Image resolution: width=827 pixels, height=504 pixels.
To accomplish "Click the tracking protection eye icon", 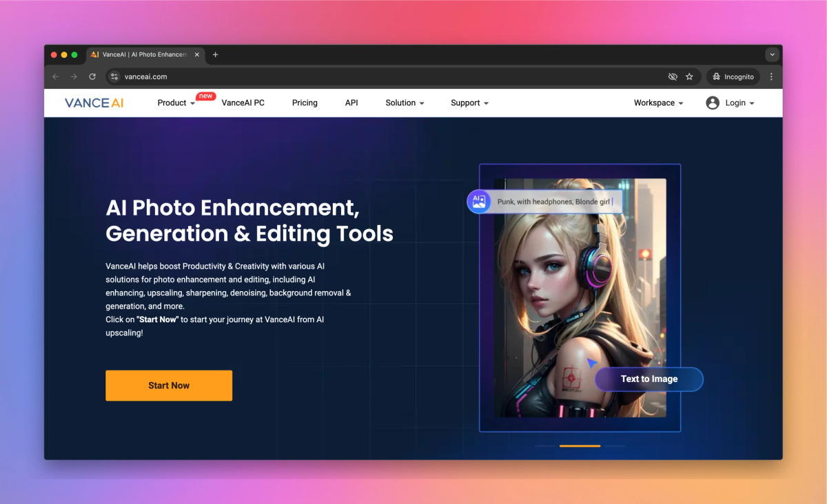I will click(673, 76).
